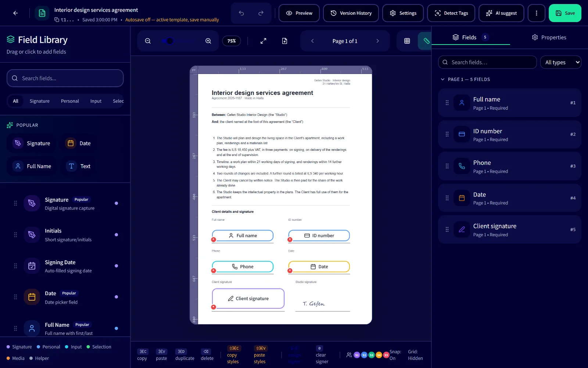
Task: Open the Settings button
Action: tap(403, 13)
